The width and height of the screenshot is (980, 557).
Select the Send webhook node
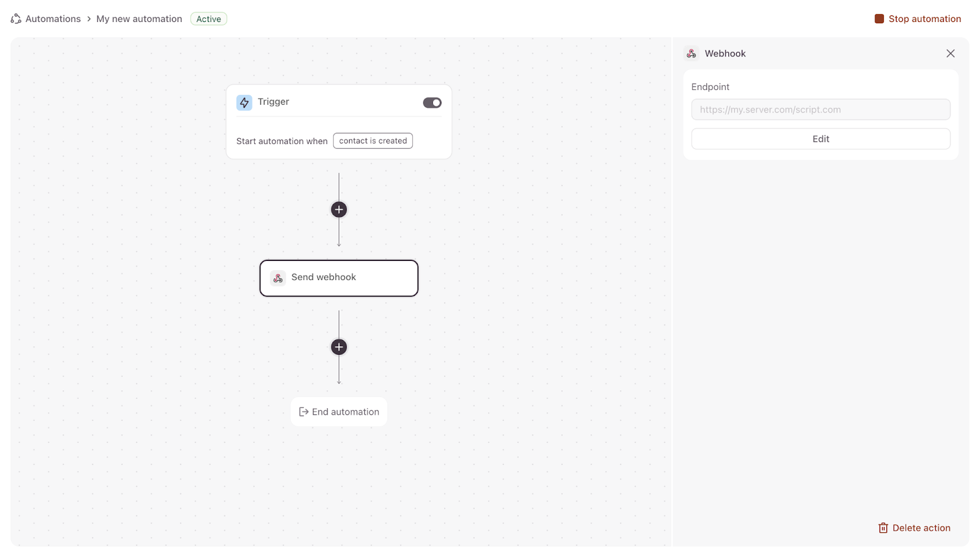339,278
